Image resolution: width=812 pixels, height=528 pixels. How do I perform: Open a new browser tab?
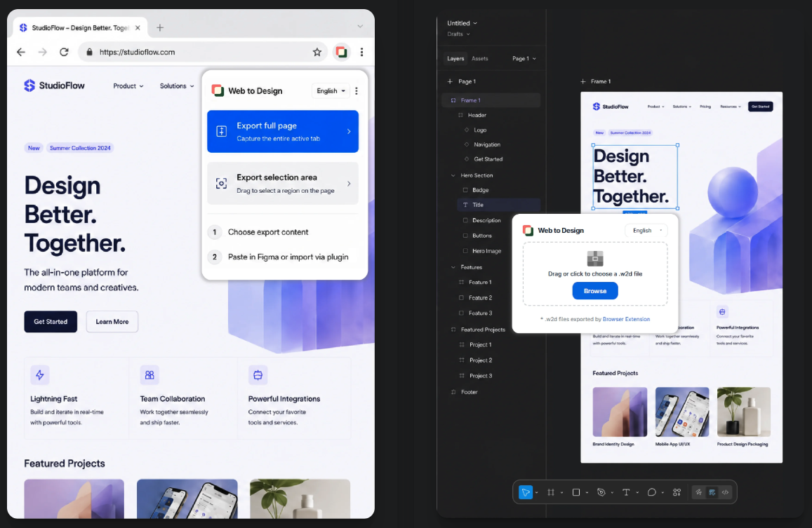pos(160,27)
